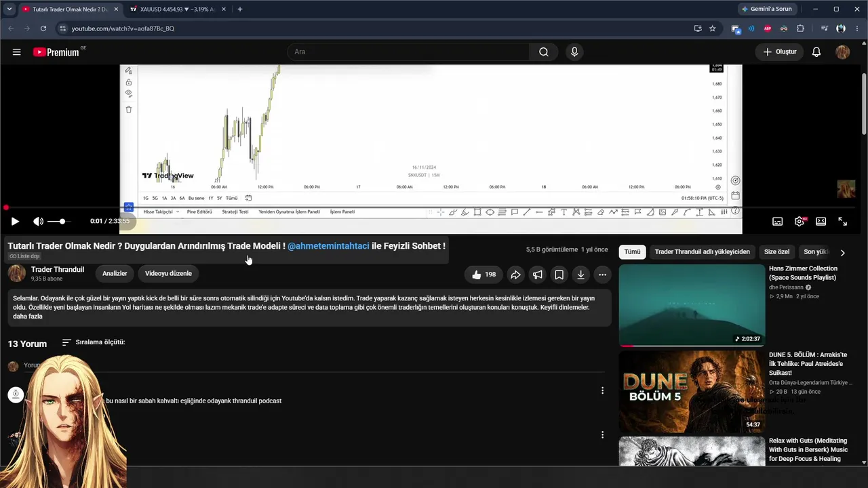Open the notifications bell
Screen dimensions: 868x488
[816, 52]
